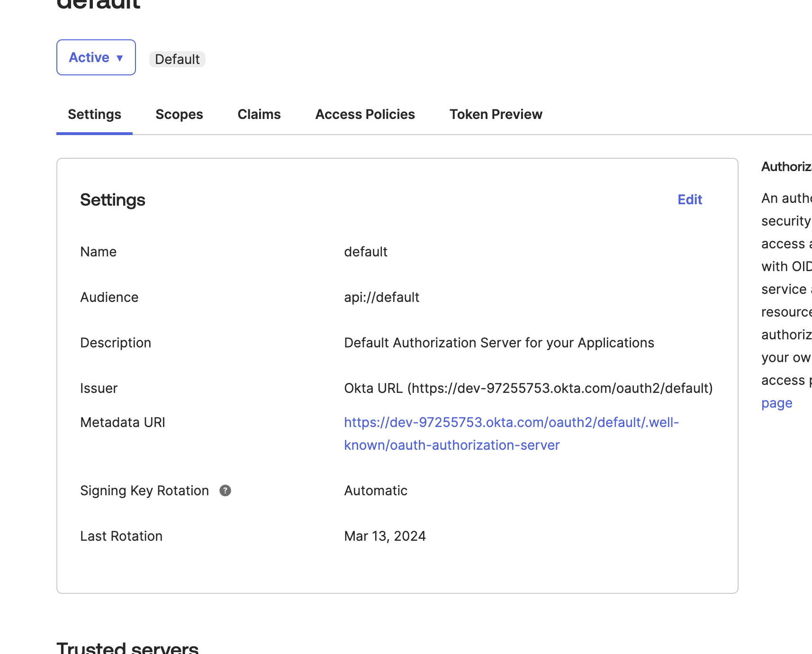Open the Metadata URI well-known link
Viewport: 812px width, 654px height.
click(511, 434)
